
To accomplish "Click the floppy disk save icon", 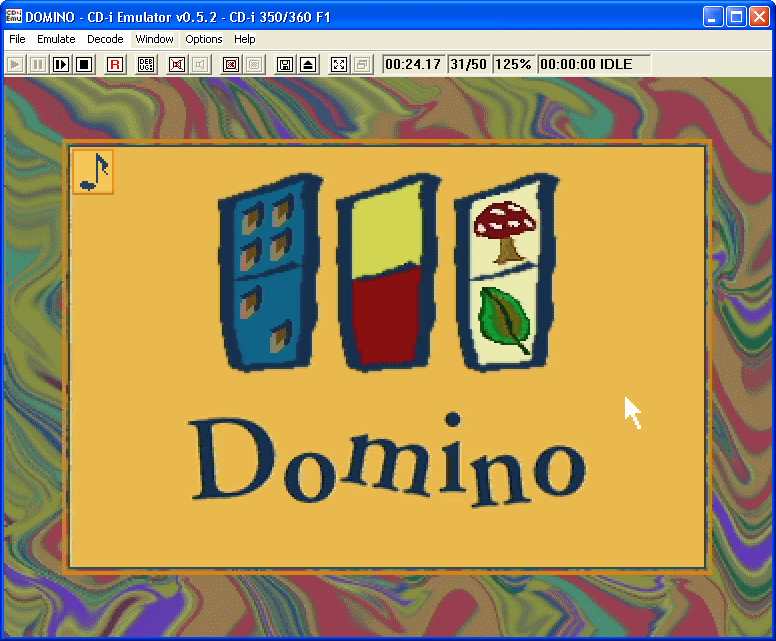I will (285, 64).
